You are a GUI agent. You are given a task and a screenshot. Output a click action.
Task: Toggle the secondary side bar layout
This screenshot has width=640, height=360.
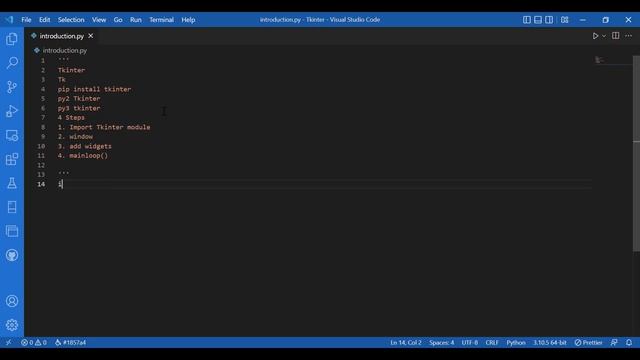(549, 20)
